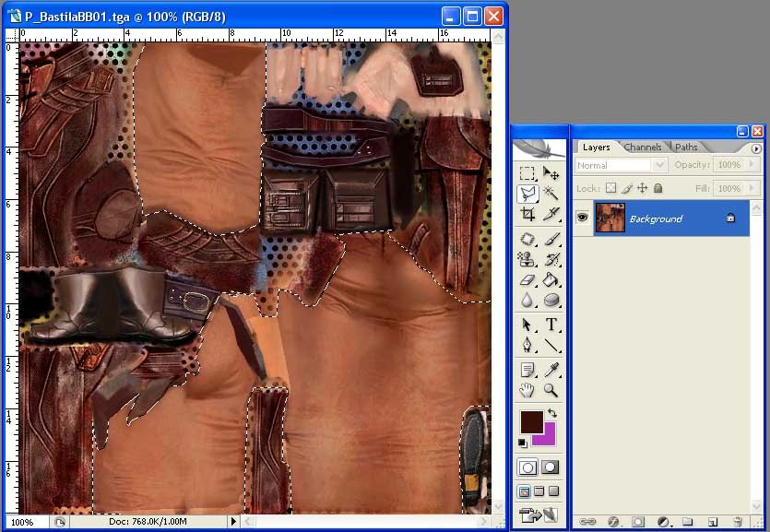The height and width of the screenshot is (532, 770).
Task: Expand the document status info arrow
Action: point(234,522)
